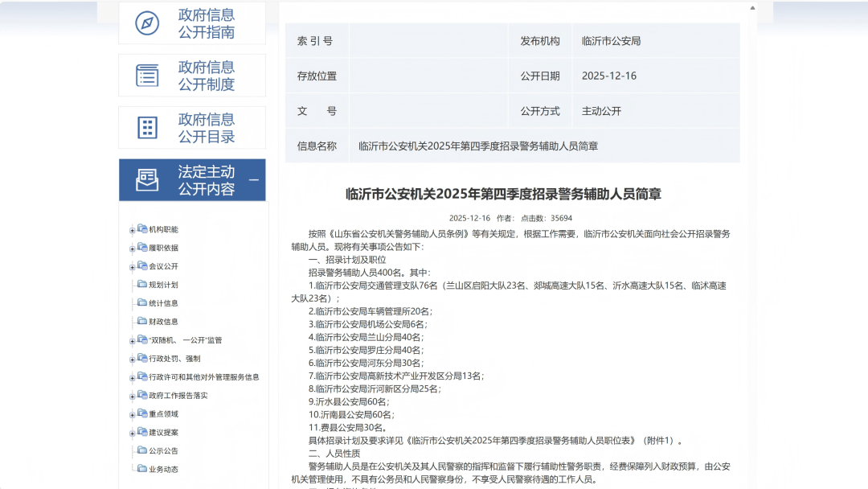Screen dimensions: 868x489
Task: Open the 重点领域 category link
Action: [x=163, y=414]
